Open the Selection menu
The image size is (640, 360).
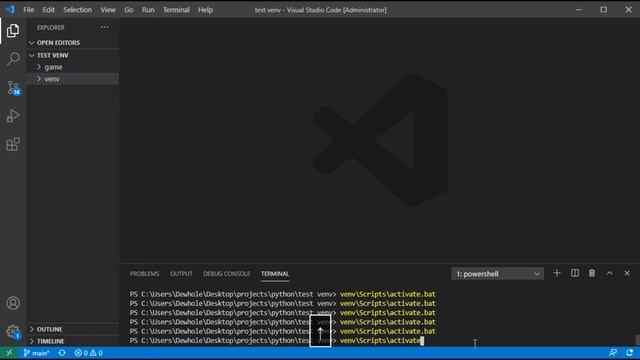pyautogui.click(x=78, y=10)
